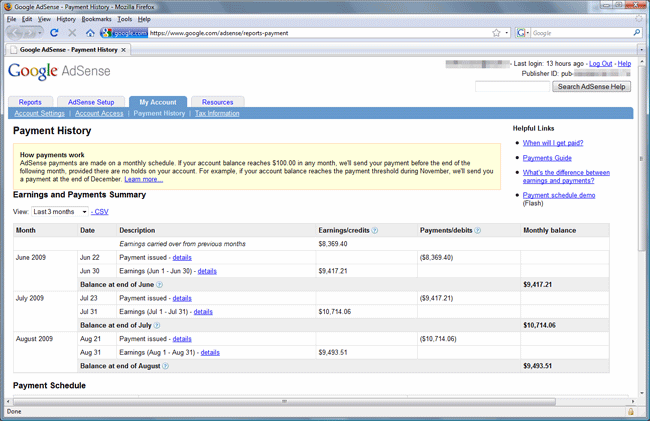The height and width of the screenshot is (421, 650).
Task: Open details for Jun 22 Payment issued
Action: coord(182,257)
